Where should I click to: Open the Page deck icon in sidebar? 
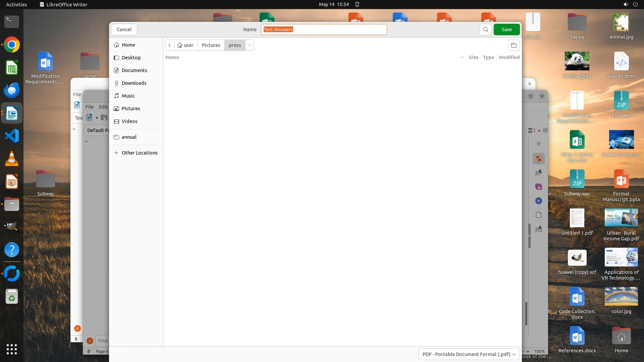[x=539, y=215]
